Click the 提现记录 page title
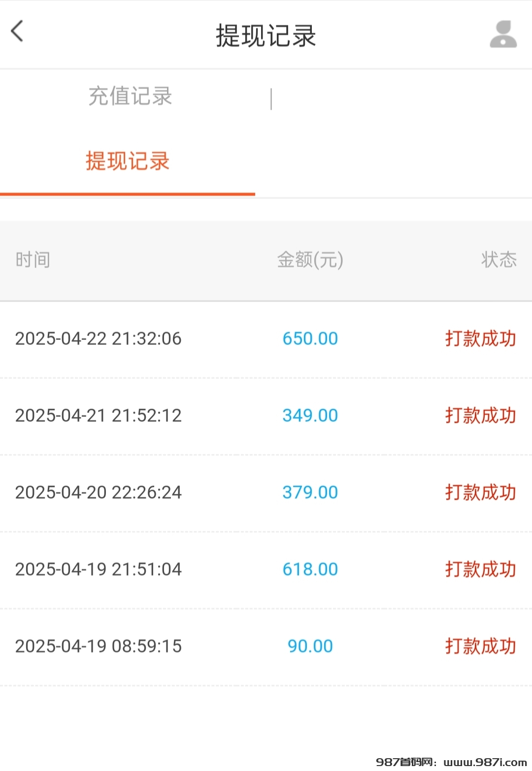This screenshot has height=771, width=532. point(266,35)
